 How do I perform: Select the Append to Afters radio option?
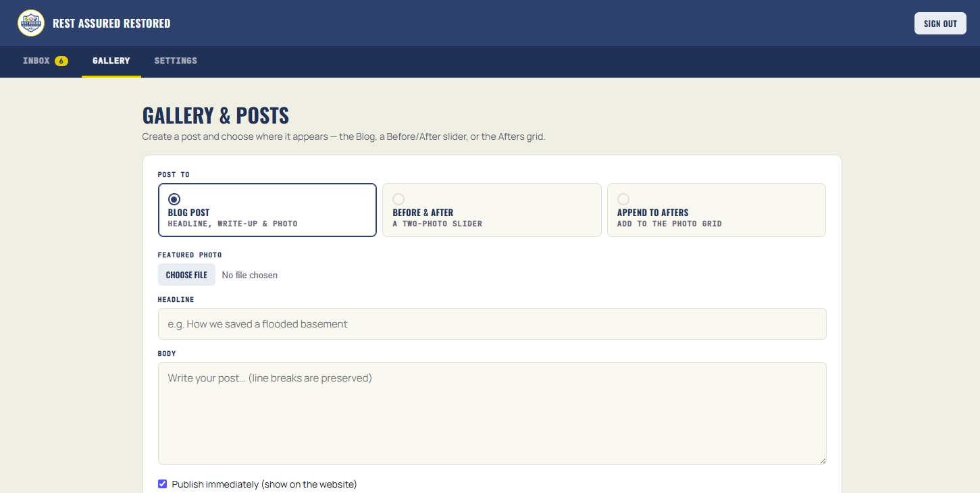[623, 199]
